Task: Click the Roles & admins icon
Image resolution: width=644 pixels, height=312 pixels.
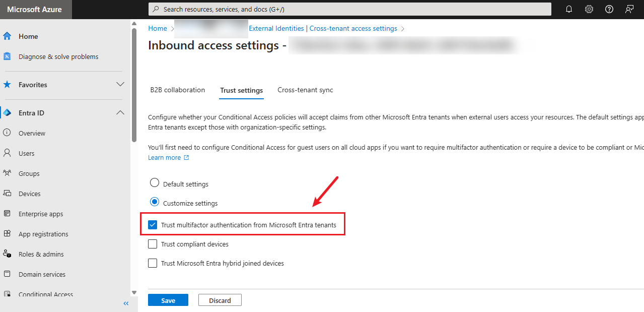Action: pos(7,254)
